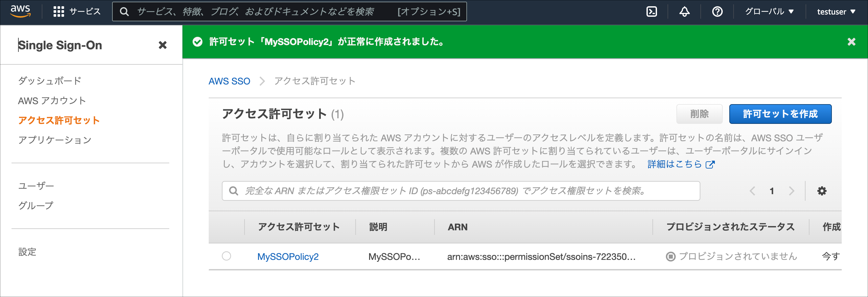
Task: Open the 詳細はこちら link
Action: coord(674,164)
